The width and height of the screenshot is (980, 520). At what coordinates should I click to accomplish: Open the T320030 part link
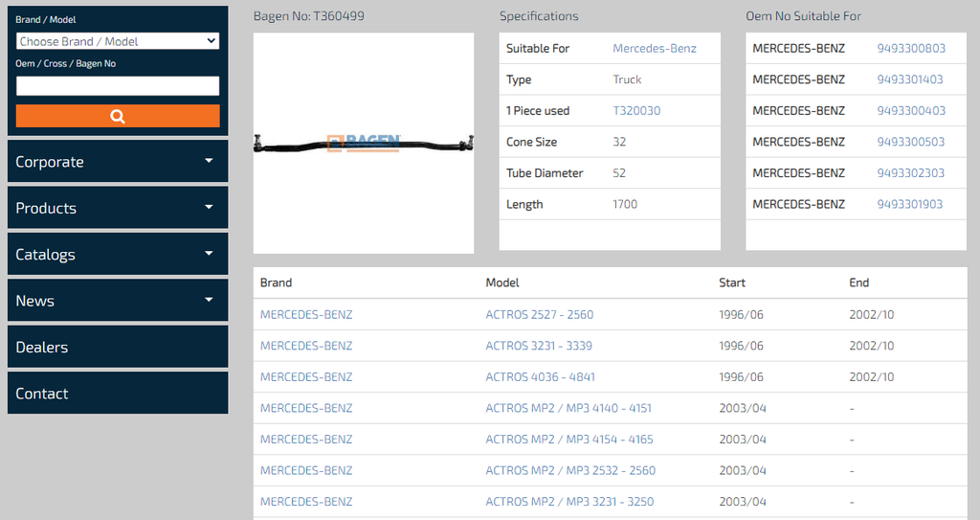636,111
